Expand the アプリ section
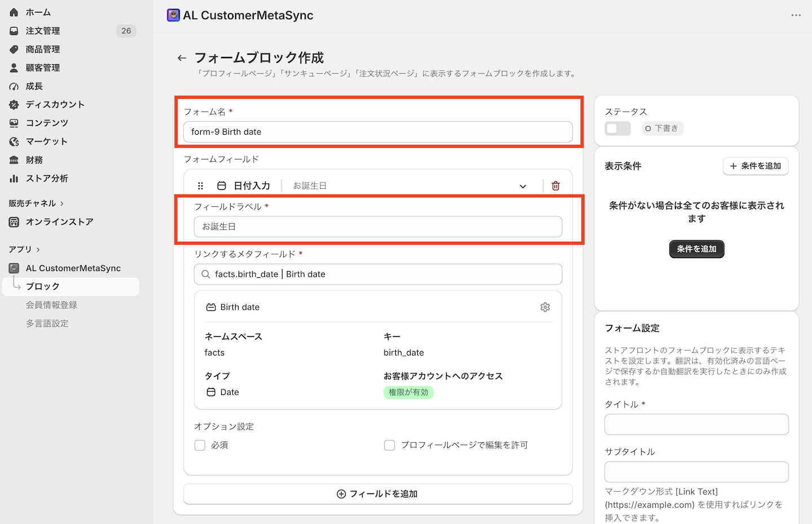 click(24, 249)
